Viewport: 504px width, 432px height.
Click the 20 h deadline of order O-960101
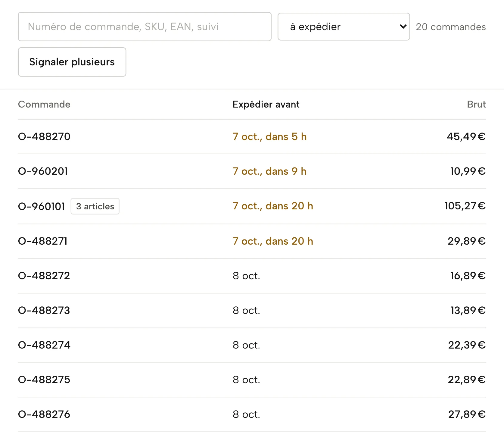click(x=273, y=206)
